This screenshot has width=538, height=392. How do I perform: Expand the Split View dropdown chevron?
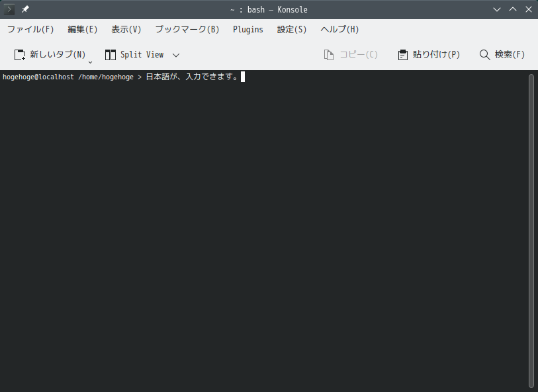(176, 55)
